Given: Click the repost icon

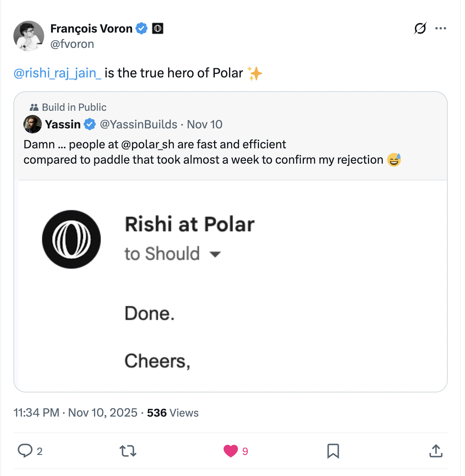Looking at the screenshot, I should pyautogui.click(x=128, y=451).
